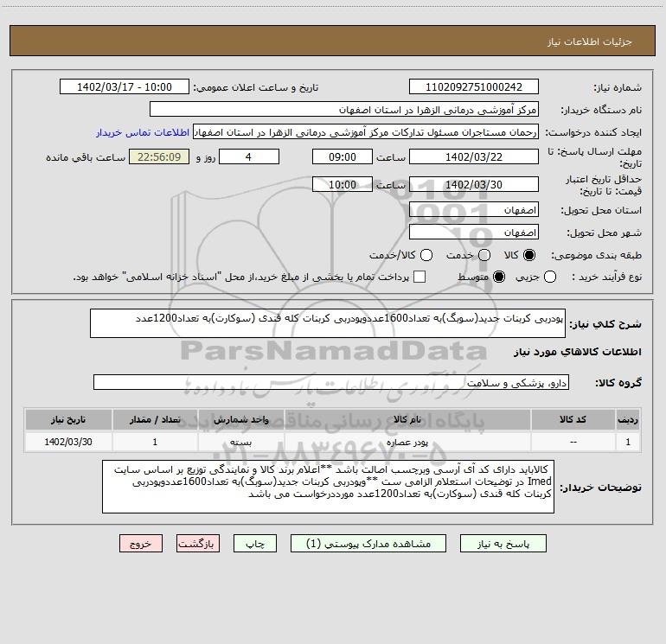Click the بازگشت back button

(198, 544)
